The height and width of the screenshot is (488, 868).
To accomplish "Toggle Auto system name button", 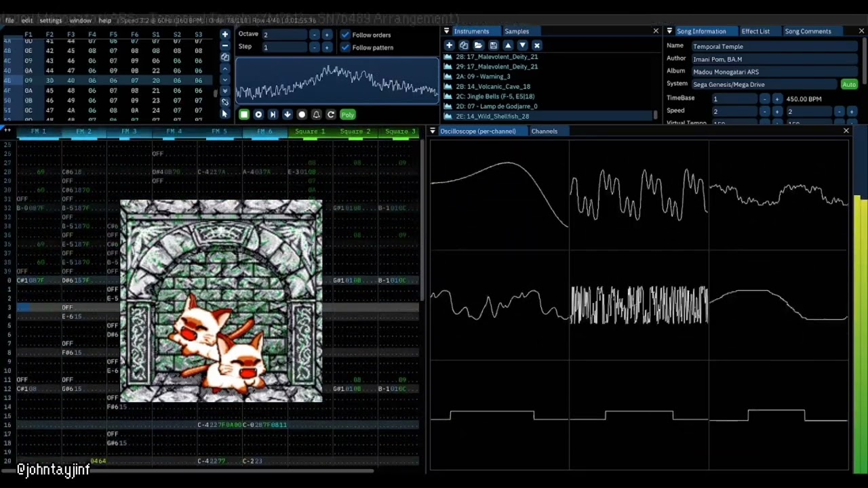I will point(849,85).
